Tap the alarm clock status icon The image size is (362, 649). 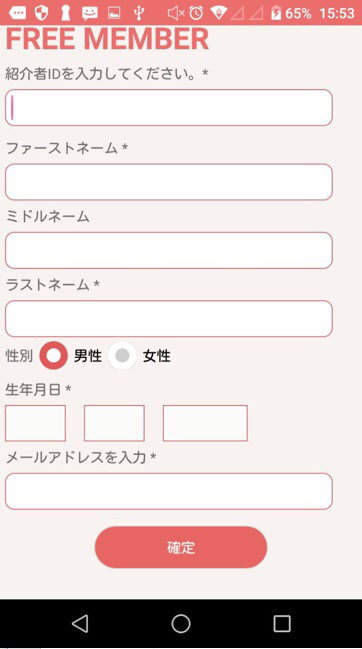(x=196, y=13)
